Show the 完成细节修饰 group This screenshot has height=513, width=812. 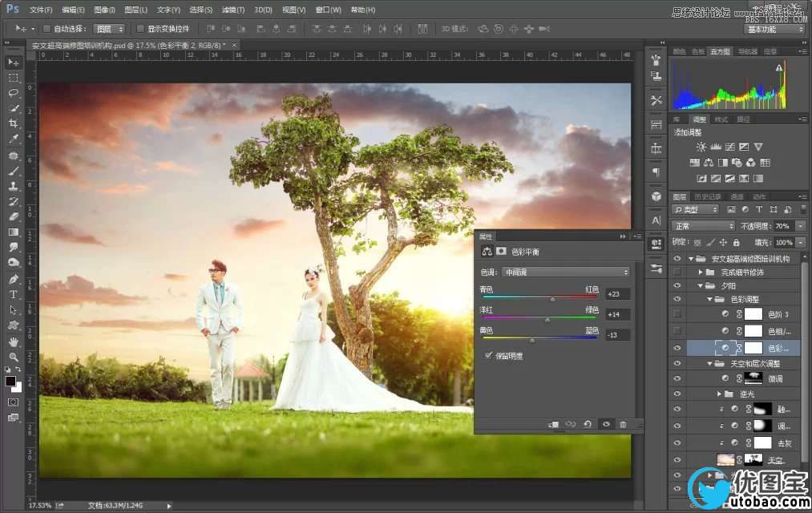(677, 273)
